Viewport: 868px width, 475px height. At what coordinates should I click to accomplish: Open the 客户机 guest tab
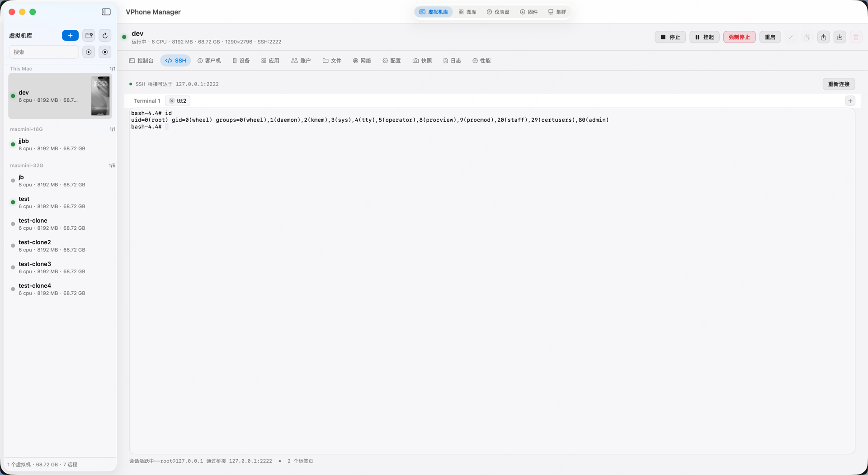coord(209,61)
